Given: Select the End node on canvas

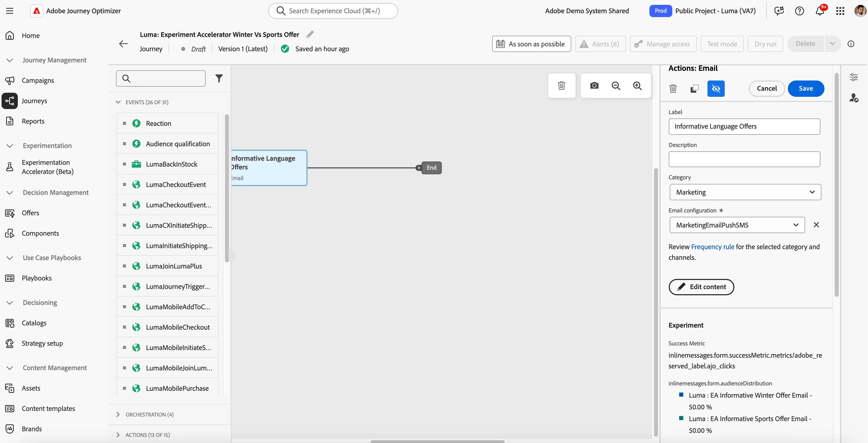Looking at the screenshot, I should click(431, 168).
